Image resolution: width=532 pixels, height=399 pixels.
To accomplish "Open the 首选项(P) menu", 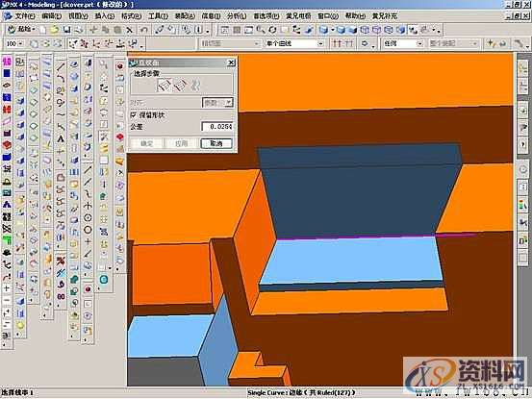I will pos(266,16).
